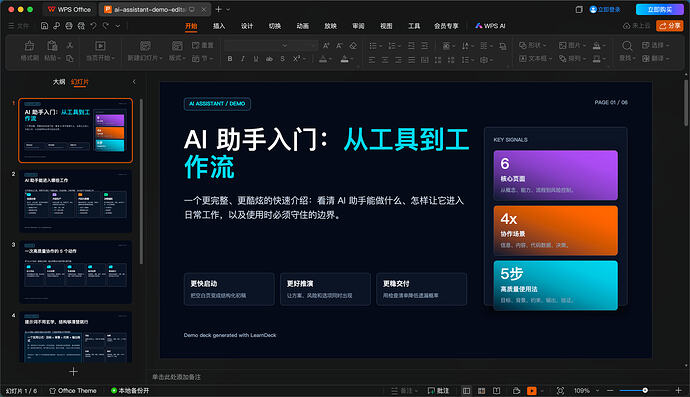Toggle Bold formatting

(230, 59)
